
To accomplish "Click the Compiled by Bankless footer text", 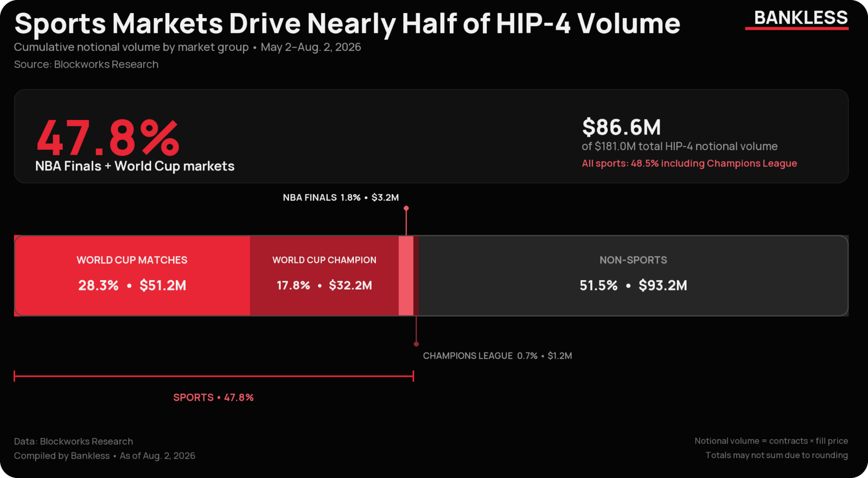I will [105, 456].
